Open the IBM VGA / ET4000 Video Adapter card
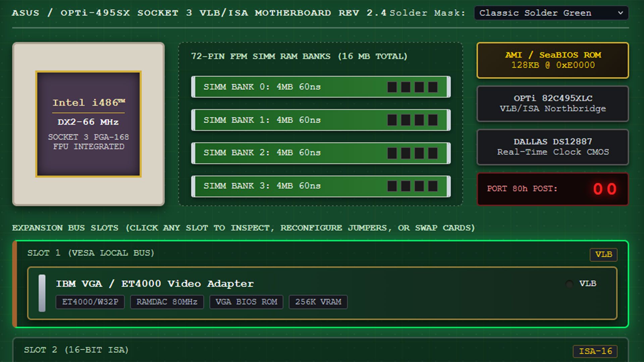Viewport: 644px width, 362px height. point(322,293)
